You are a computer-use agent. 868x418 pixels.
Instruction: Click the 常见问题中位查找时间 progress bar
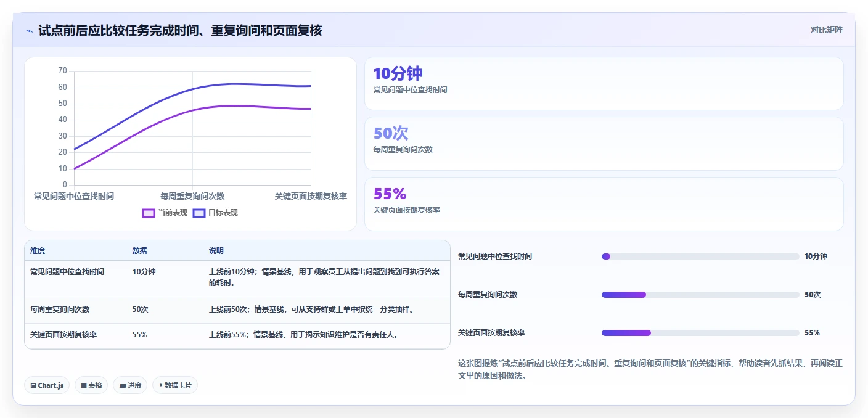(x=700, y=256)
